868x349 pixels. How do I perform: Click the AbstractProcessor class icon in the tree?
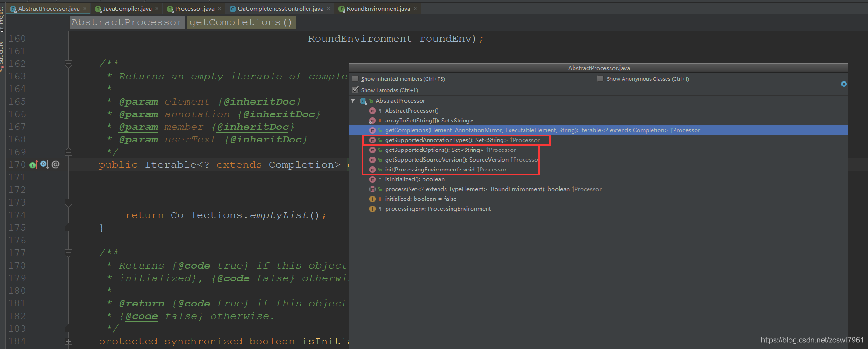[363, 101]
